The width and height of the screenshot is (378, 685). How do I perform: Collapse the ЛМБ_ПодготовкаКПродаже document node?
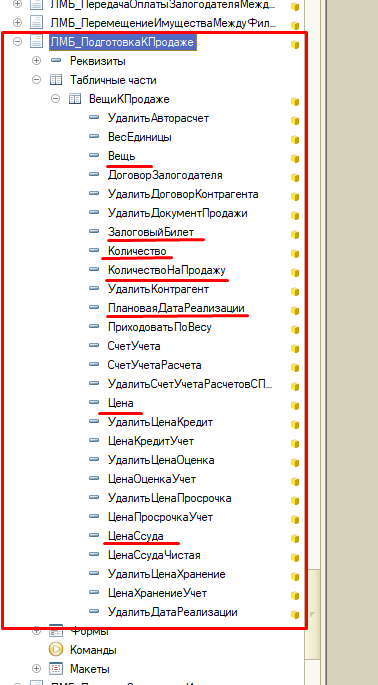[17, 42]
